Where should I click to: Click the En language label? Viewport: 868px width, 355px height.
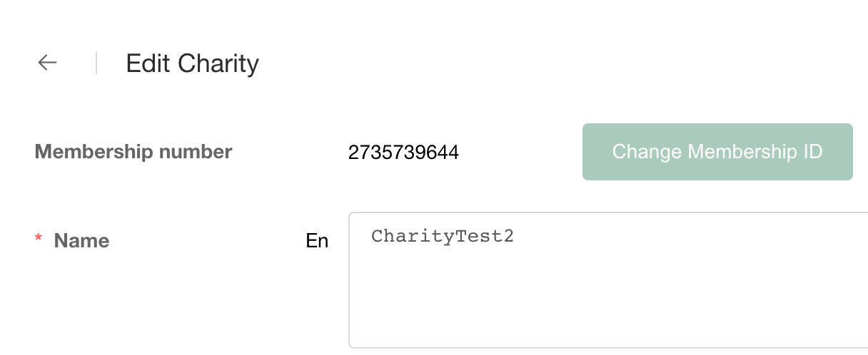(x=317, y=242)
